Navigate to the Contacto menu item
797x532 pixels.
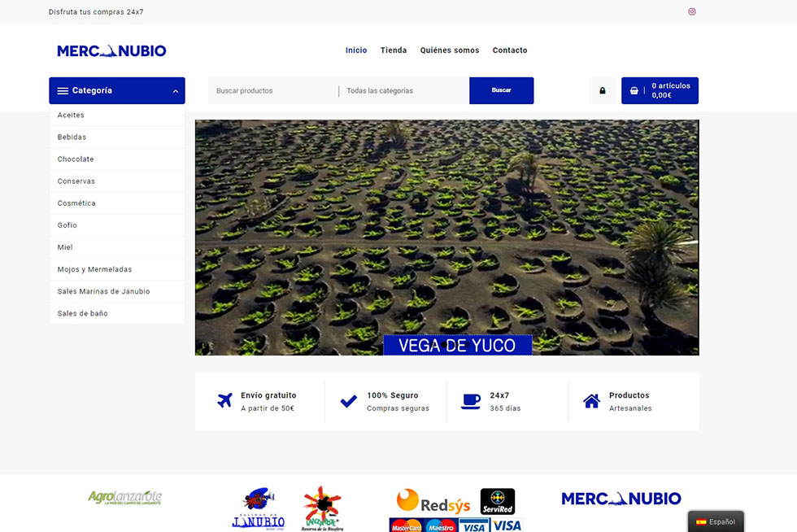[510, 50]
